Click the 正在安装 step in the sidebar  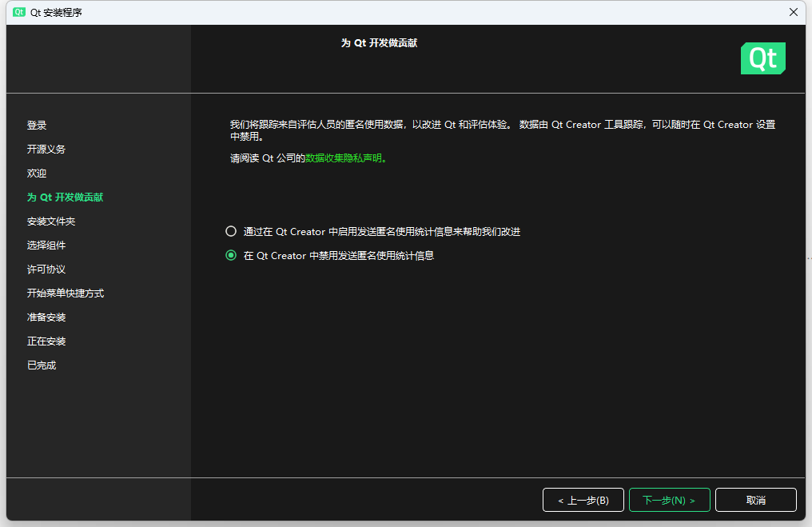pos(46,341)
